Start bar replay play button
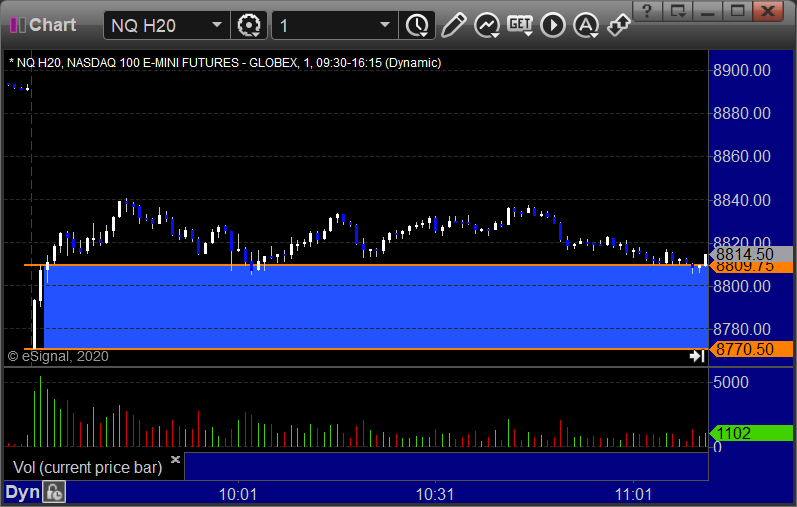The width and height of the screenshot is (797, 507). (x=553, y=25)
